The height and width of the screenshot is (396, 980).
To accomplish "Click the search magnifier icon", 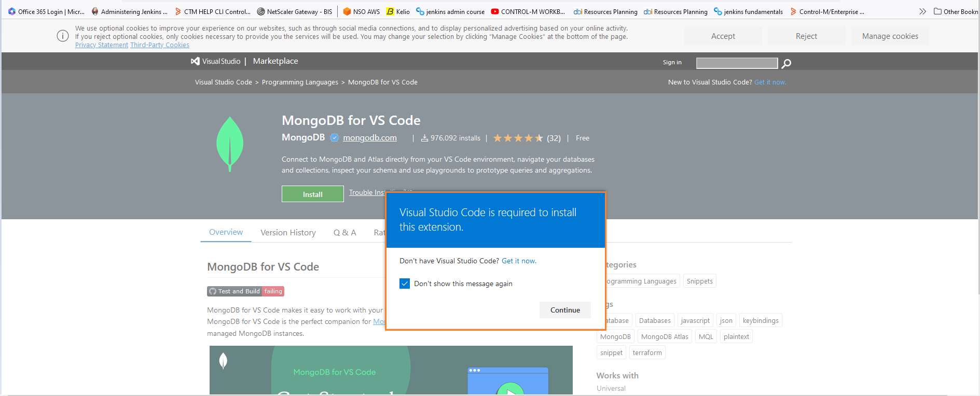I will coord(786,63).
